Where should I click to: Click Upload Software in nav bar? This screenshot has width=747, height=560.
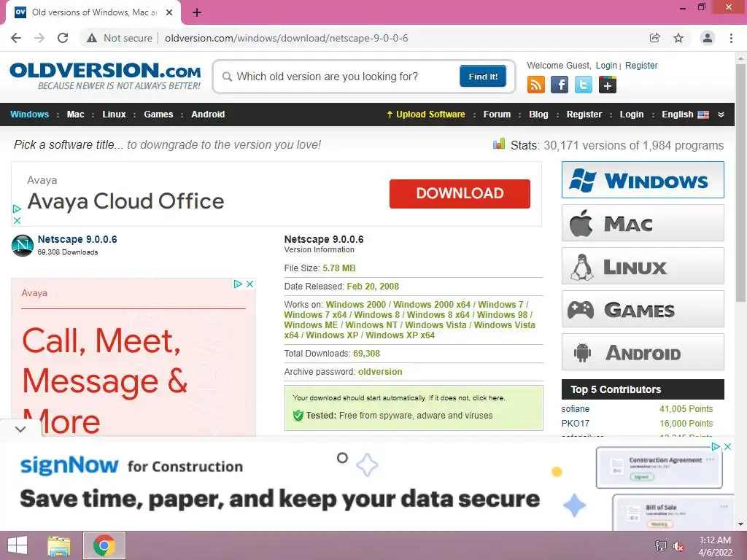(x=426, y=114)
